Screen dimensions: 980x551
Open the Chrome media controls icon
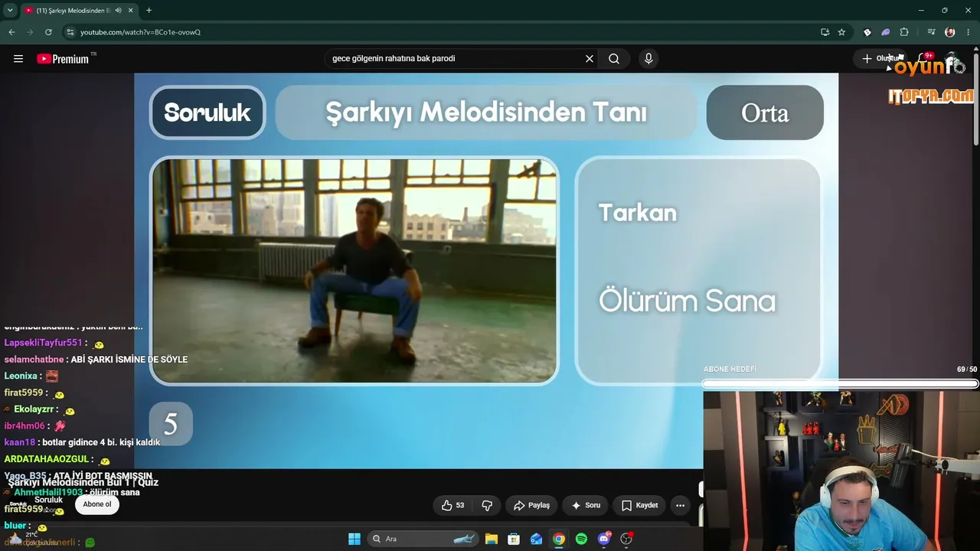[x=931, y=32]
